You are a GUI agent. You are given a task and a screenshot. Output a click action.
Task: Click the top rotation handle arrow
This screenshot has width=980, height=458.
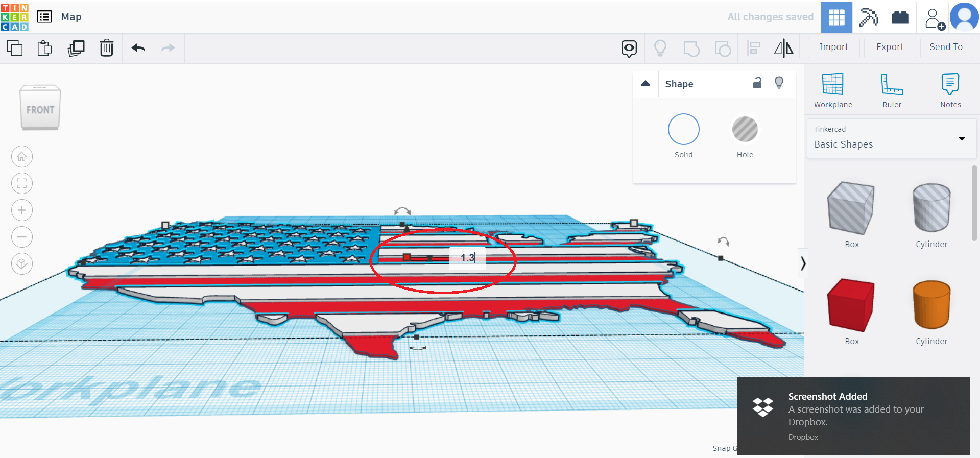pos(402,211)
